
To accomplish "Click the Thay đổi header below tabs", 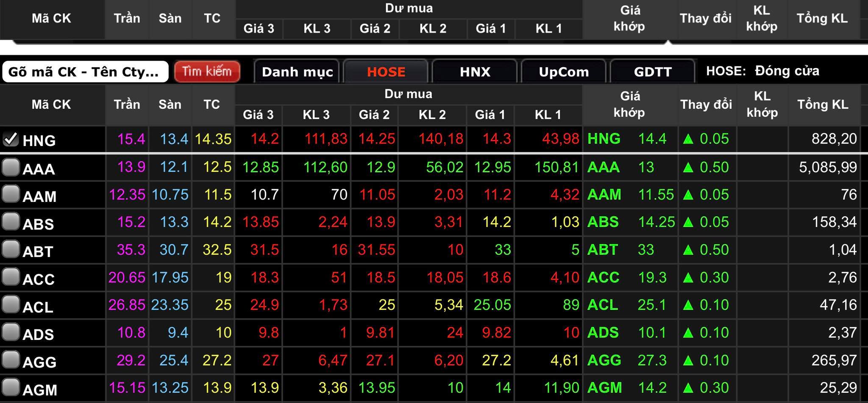I will (706, 104).
